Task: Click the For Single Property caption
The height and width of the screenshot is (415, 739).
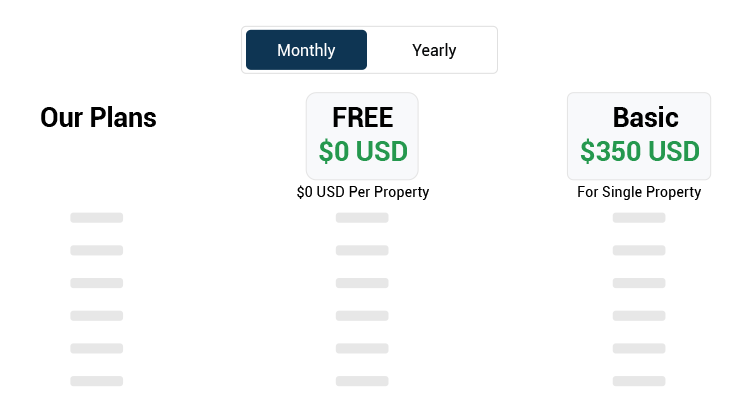Action: 639,192
